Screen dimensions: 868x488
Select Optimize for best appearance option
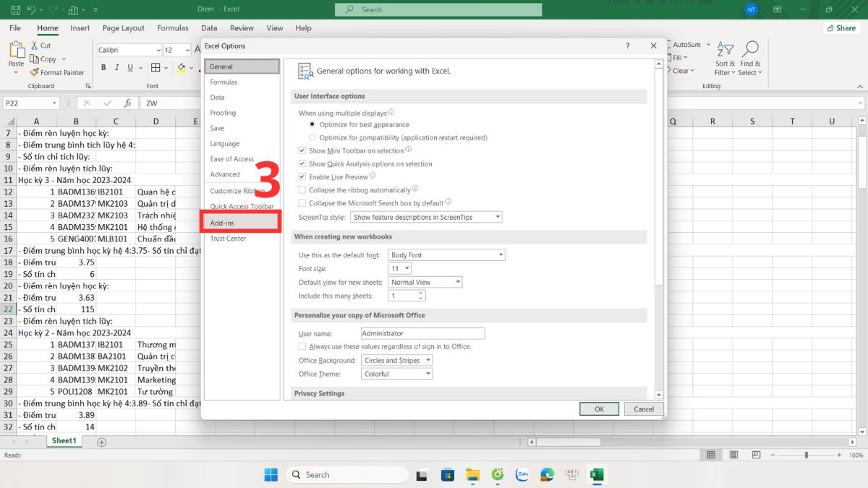312,124
